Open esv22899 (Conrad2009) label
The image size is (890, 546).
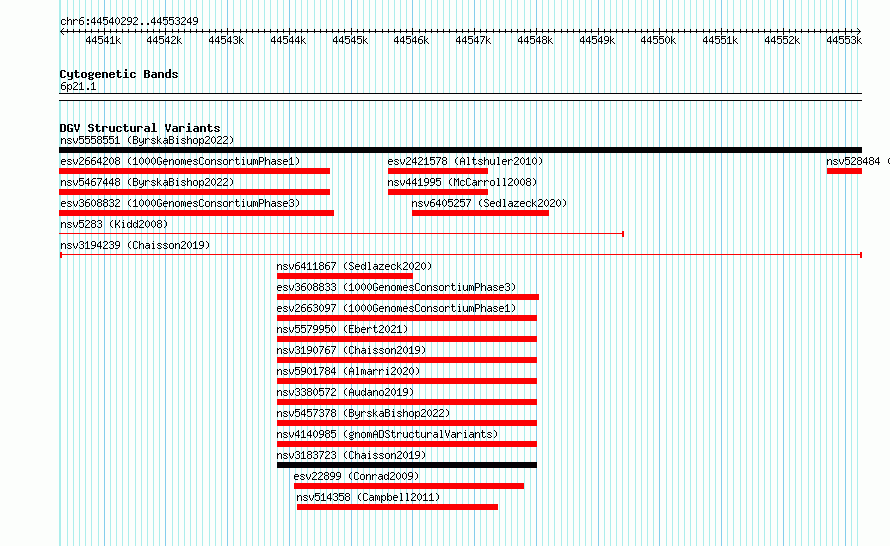[x=356, y=476]
